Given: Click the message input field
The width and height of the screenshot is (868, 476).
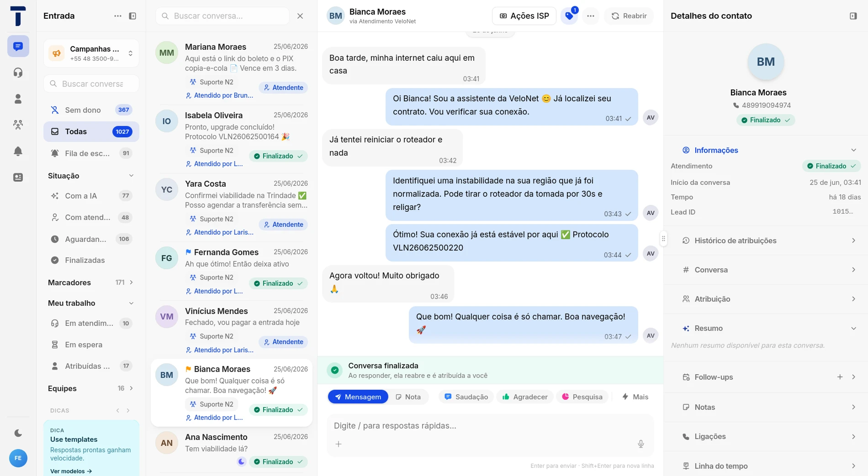Looking at the screenshot, I should [x=490, y=426].
